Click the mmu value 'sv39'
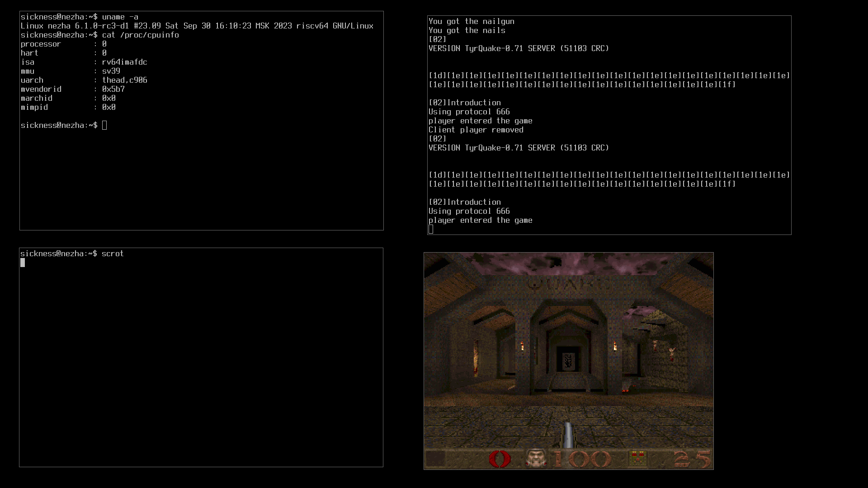868x488 pixels. click(x=111, y=71)
